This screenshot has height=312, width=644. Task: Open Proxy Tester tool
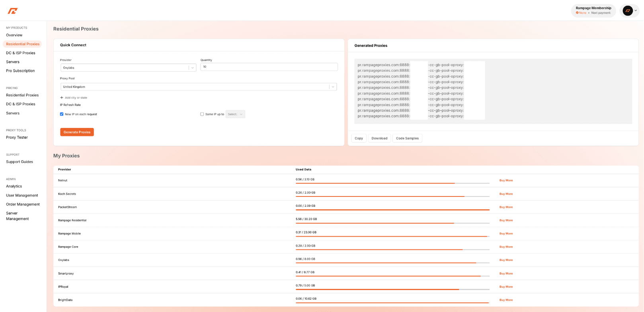point(17,137)
